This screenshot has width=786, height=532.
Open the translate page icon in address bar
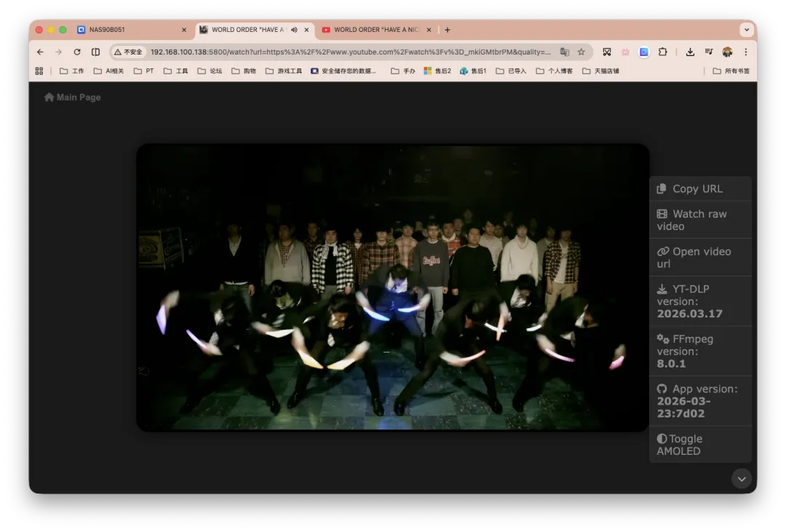click(x=565, y=52)
